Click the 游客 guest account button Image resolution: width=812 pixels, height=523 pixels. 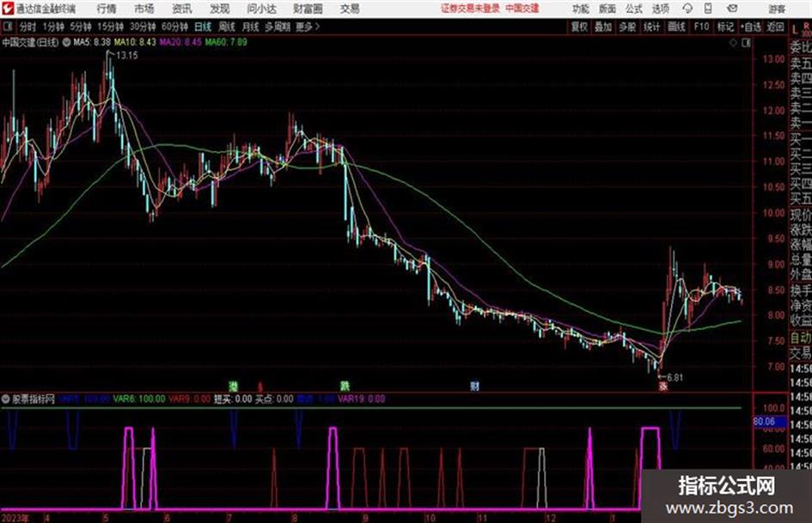click(776, 9)
